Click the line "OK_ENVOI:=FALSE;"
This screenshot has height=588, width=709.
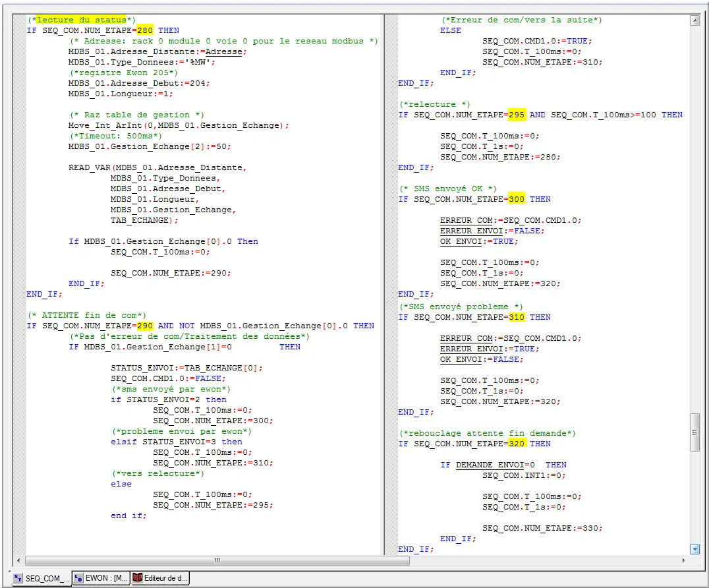[x=482, y=359]
